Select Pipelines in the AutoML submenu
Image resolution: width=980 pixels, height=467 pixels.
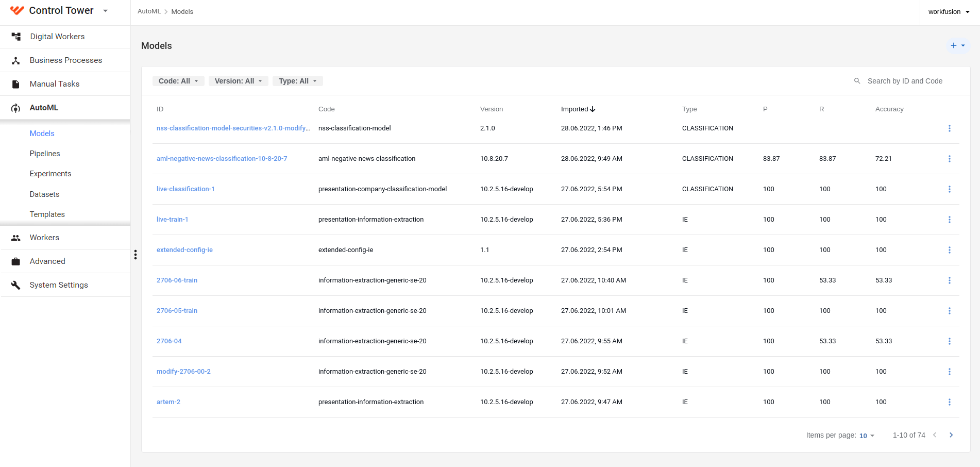(45, 154)
